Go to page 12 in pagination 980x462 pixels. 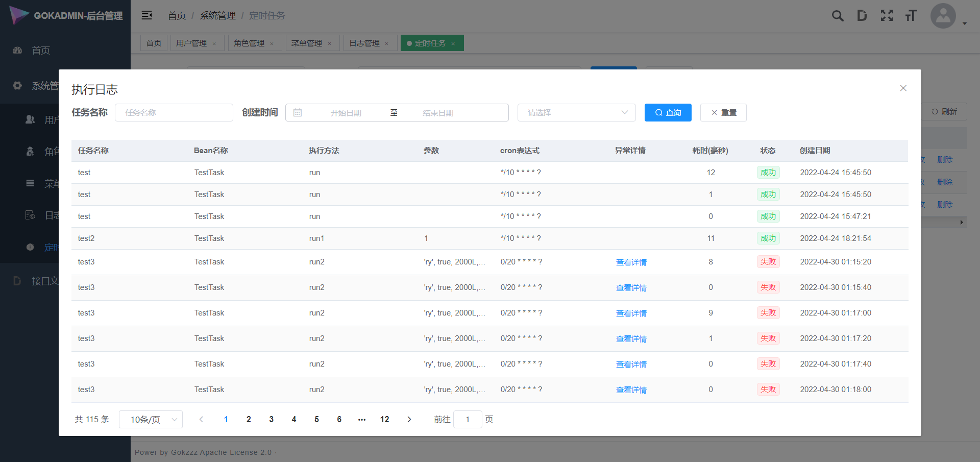pyautogui.click(x=384, y=420)
